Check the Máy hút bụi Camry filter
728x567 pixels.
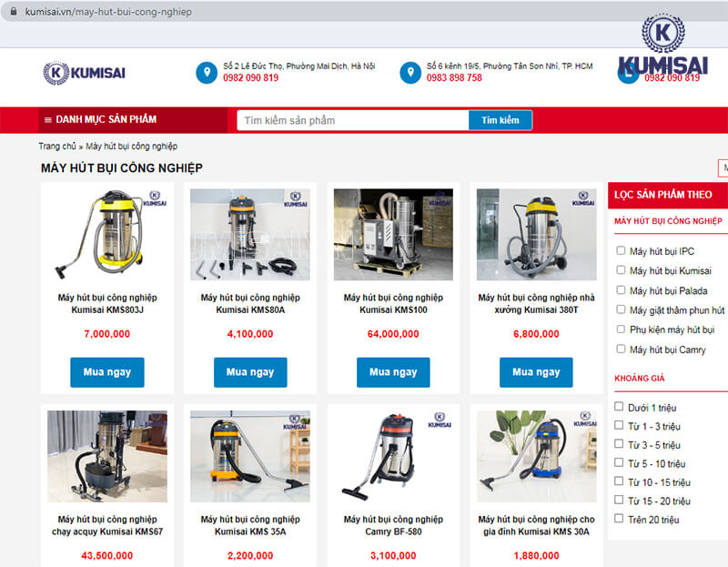click(x=621, y=349)
